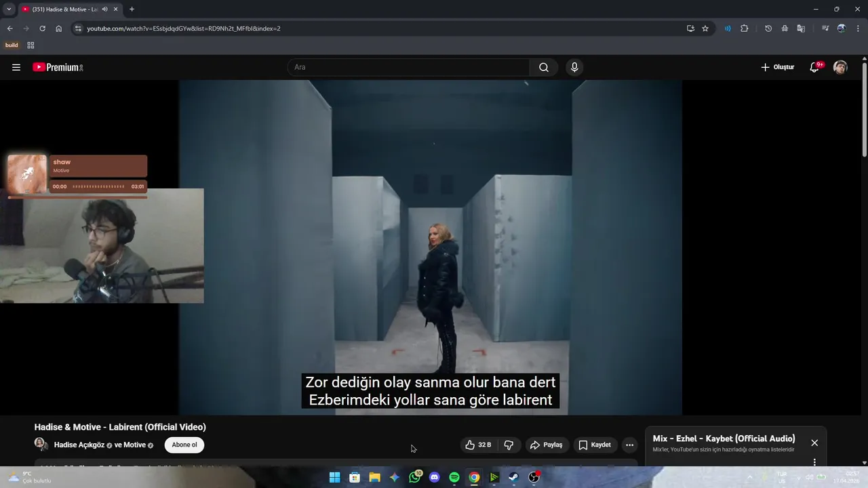Screen dimensions: 868x488
Task: Click the channel avatar thumbnail
Action: click(41, 445)
